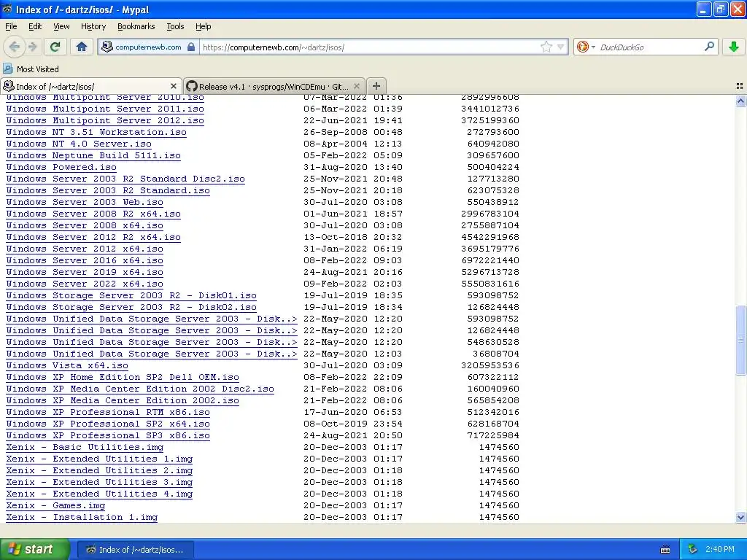Open the Bookmarks menu
The width and height of the screenshot is (747, 560).
coord(136,27)
